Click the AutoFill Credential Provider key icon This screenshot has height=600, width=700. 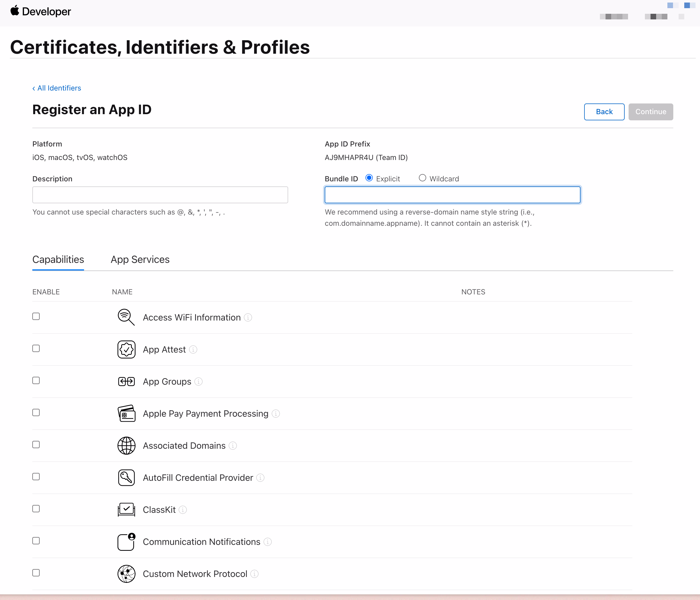pyautogui.click(x=126, y=477)
